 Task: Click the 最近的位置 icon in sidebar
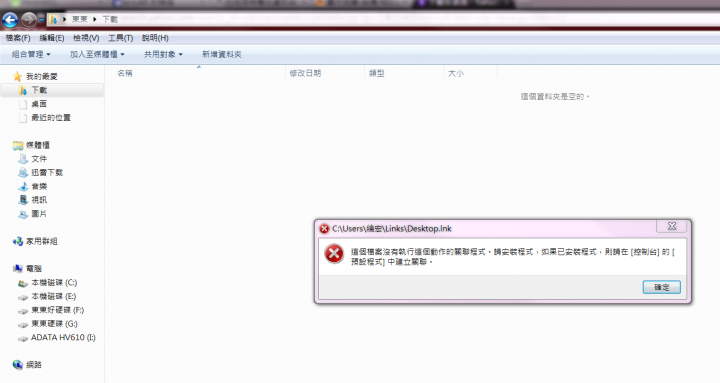pyautogui.click(x=23, y=118)
